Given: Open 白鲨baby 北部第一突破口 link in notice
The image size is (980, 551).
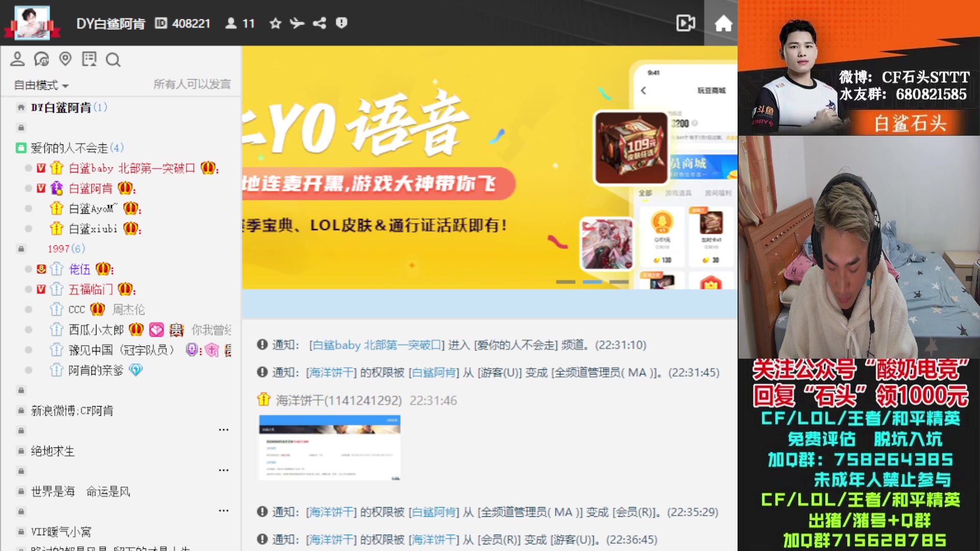Looking at the screenshot, I should tap(377, 345).
